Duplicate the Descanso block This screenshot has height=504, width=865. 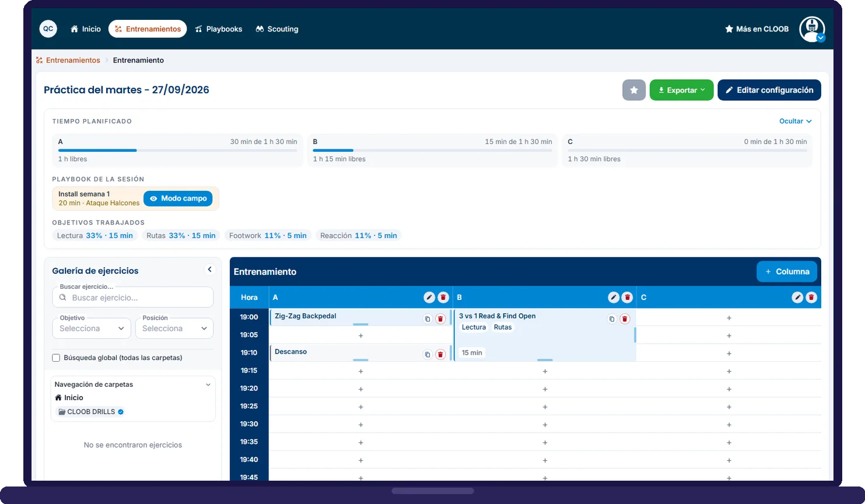coord(427,355)
